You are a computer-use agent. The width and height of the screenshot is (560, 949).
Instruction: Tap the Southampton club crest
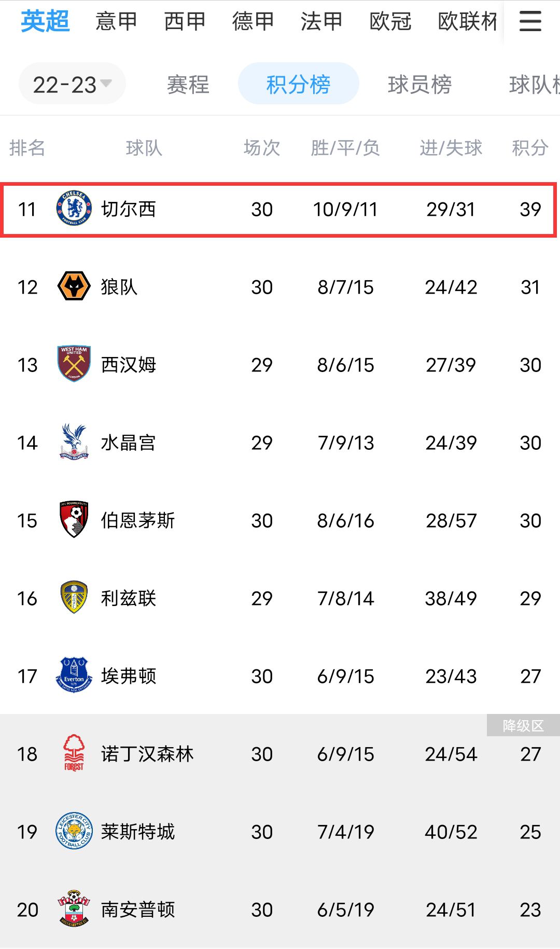(74, 909)
